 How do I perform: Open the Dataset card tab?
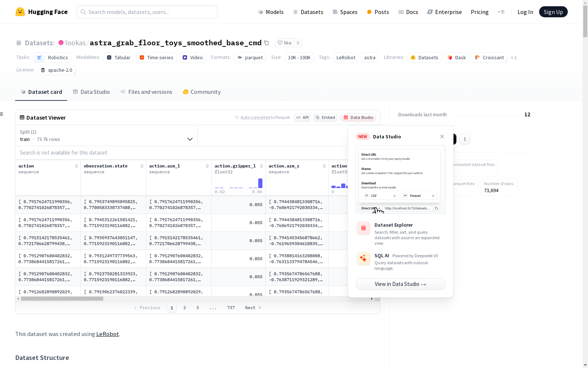coord(41,92)
